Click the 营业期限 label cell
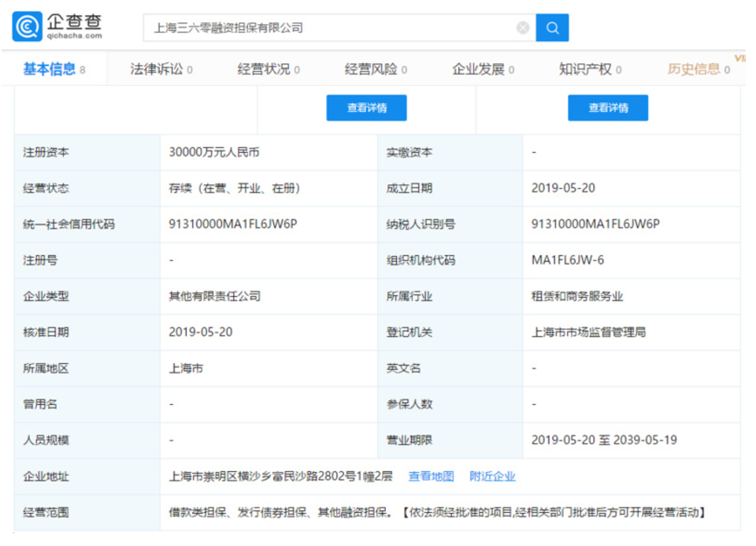The image size is (756, 546). [x=450, y=440]
